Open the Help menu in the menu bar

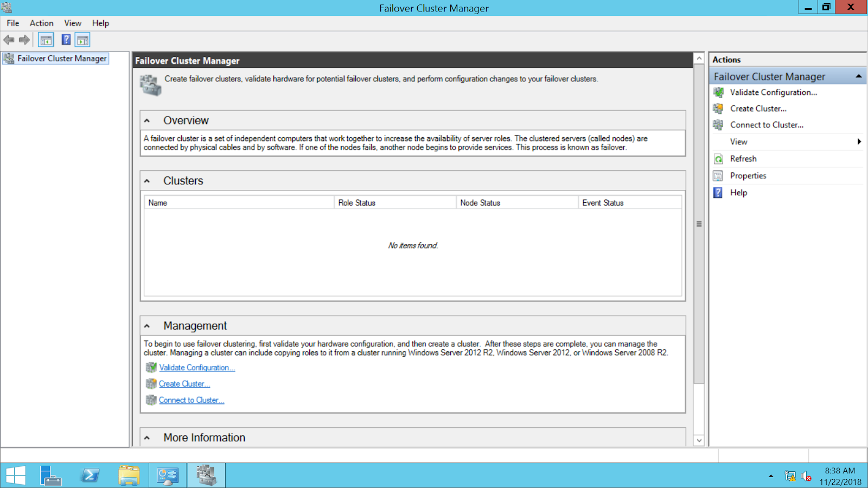[x=100, y=23]
